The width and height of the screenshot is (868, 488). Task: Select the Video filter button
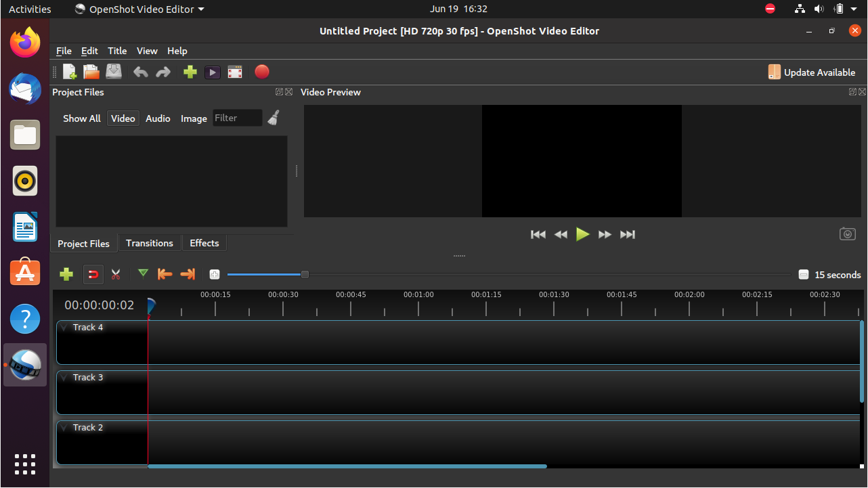point(123,118)
